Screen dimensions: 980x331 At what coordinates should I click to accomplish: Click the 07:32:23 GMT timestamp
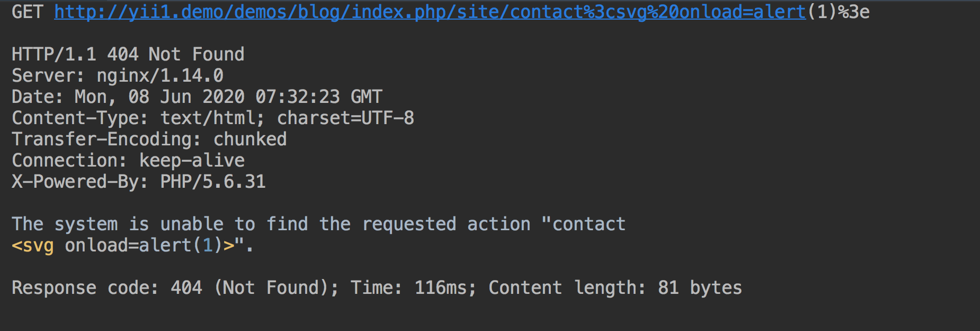click(x=319, y=97)
